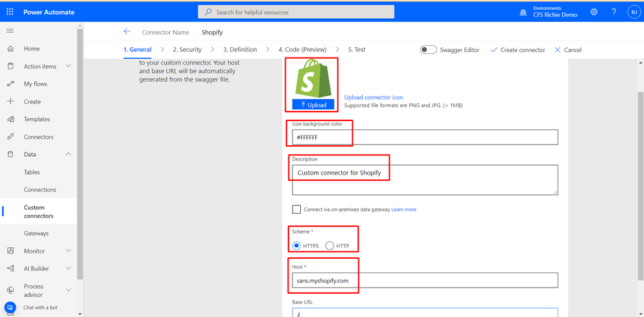Screen dimensions: 644x317
Task: Open Tables under Data
Action: (32, 172)
